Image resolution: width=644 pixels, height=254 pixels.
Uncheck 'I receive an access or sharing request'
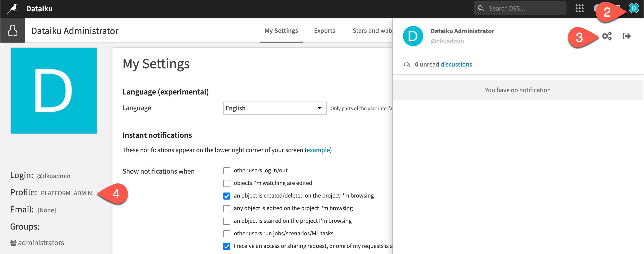[227, 246]
